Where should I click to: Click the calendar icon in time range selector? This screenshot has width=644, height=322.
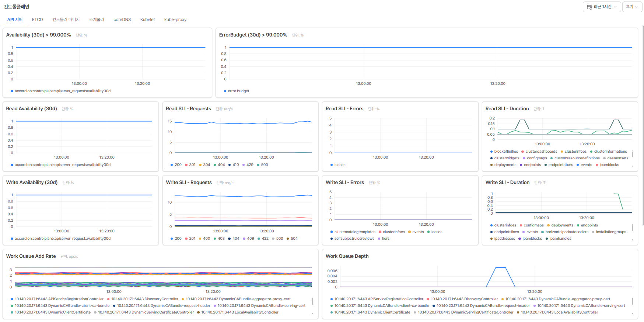589,7
